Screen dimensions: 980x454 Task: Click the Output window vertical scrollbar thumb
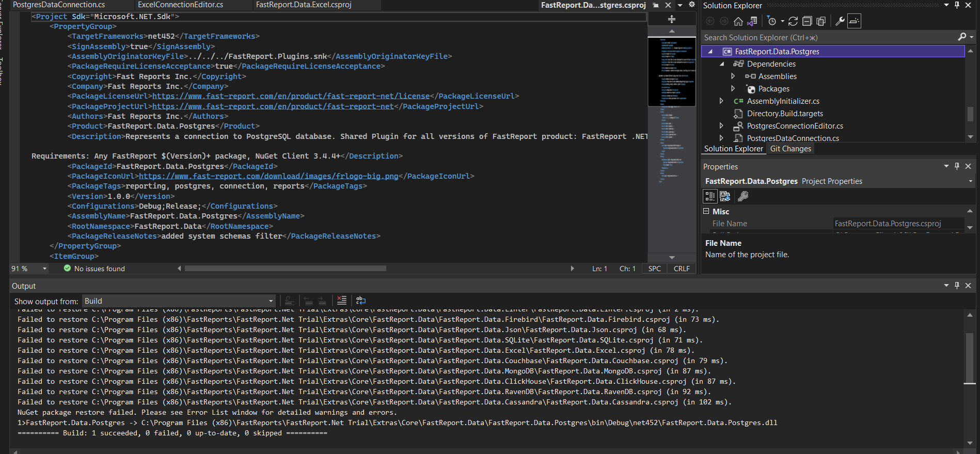point(970,358)
